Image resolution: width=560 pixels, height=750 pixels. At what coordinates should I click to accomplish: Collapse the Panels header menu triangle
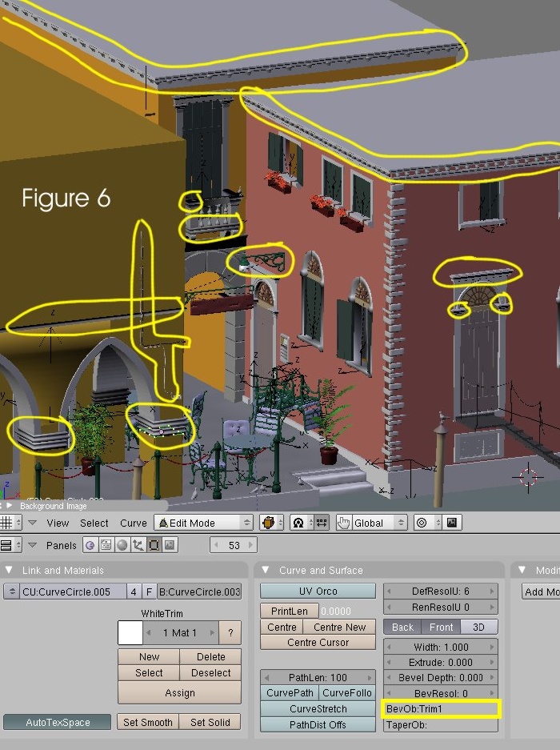point(33,545)
